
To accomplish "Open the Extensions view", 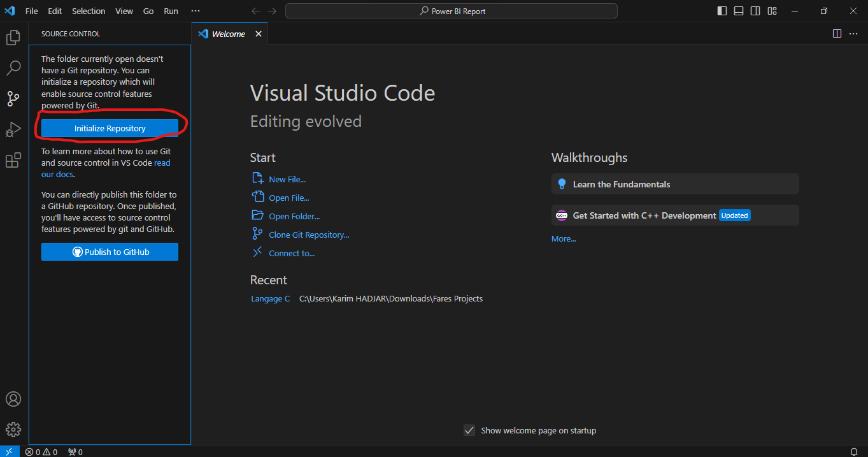I will pos(13,160).
